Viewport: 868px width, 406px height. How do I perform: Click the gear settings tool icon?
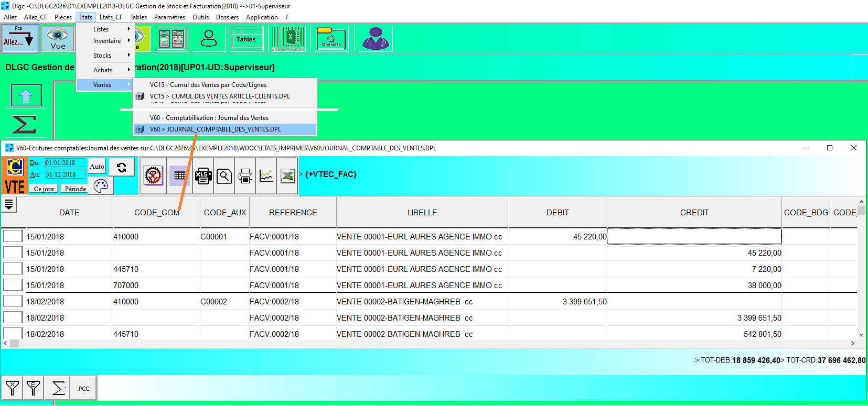[153, 176]
